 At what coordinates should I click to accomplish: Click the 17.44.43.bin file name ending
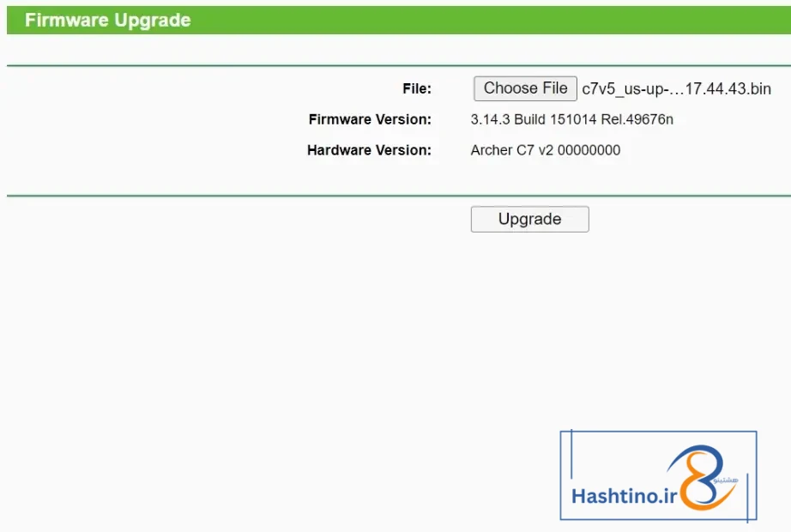pos(728,89)
